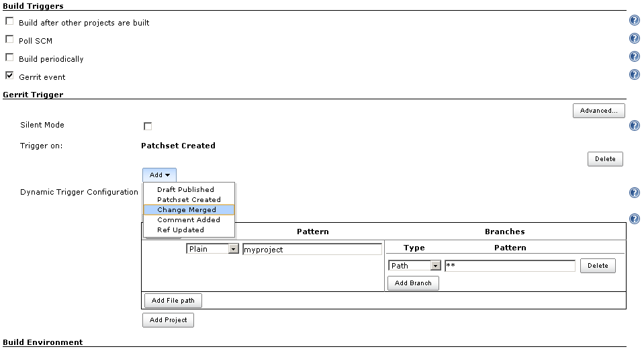644x351 pixels.
Task: Choose Draft Published from the menu
Action: (x=189, y=189)
